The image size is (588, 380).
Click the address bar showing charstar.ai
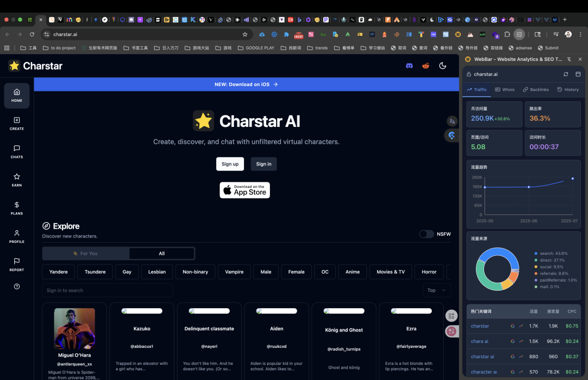146,34
